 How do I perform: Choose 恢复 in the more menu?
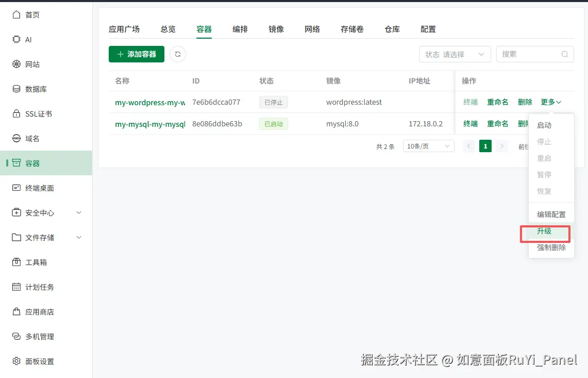[x=551, y=191]
